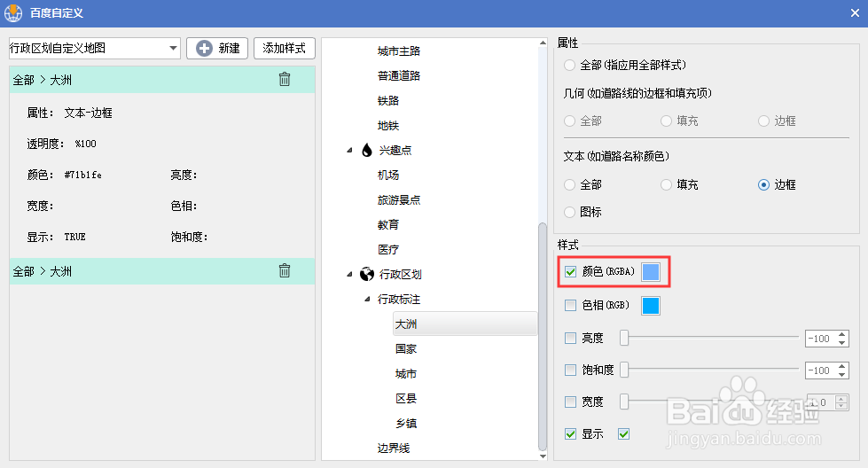The image size is (868, 468).
Task: Select 图标 radio button
Action: [569, 212]
